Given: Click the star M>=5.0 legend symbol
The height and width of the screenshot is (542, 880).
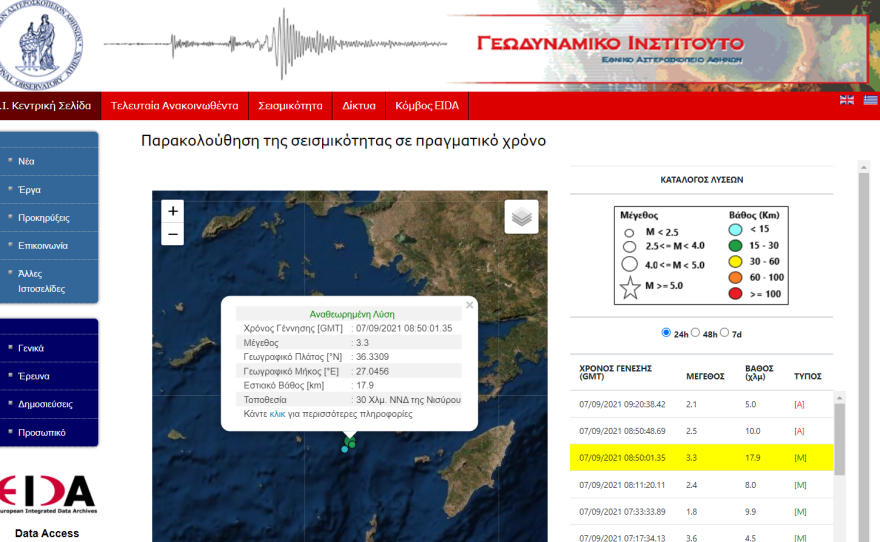Looking at the screenshot, I should [x=630, y=287].
